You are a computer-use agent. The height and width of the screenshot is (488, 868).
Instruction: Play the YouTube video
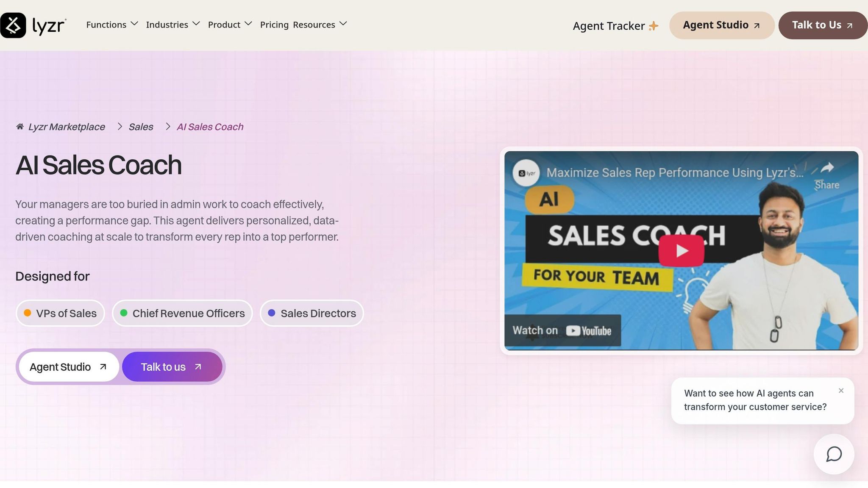(x=681, y=250)
